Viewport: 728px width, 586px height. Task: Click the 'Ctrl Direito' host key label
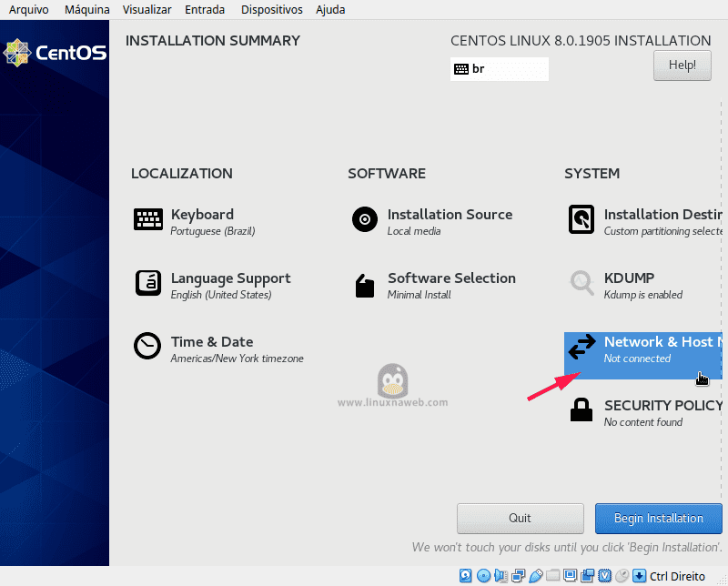coord(677,576)
